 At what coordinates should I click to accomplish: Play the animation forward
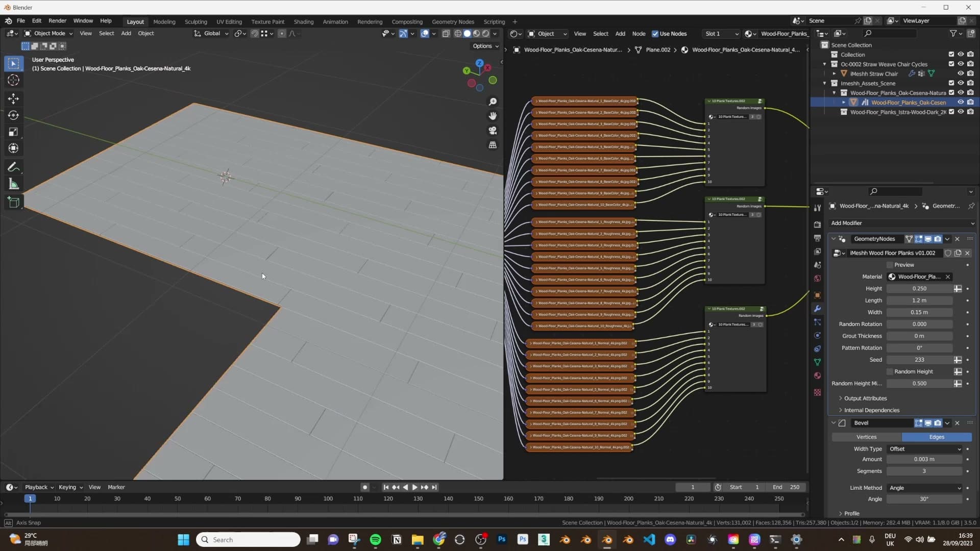tap(415, 487)
